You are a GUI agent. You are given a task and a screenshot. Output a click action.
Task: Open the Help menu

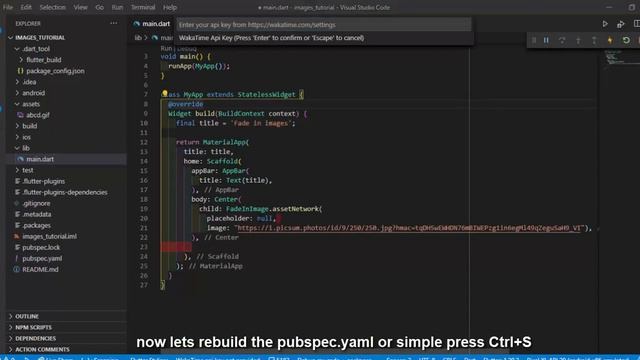[170, 7]
